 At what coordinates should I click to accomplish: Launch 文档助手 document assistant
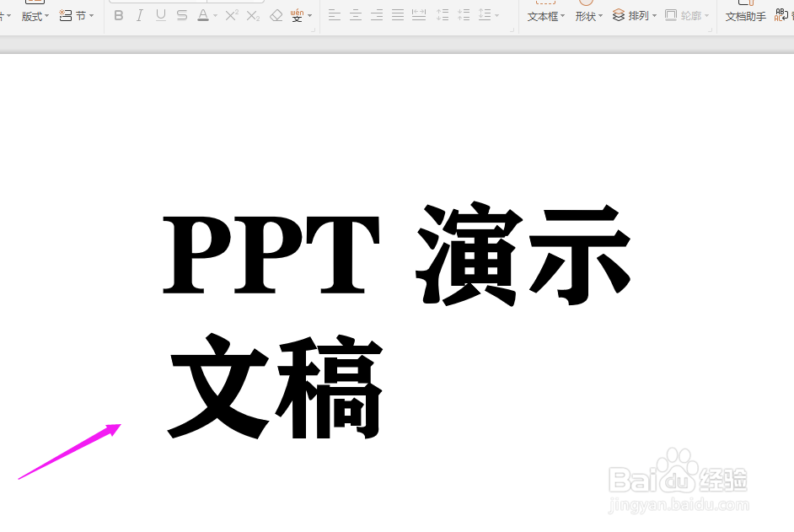pos(744,14)
